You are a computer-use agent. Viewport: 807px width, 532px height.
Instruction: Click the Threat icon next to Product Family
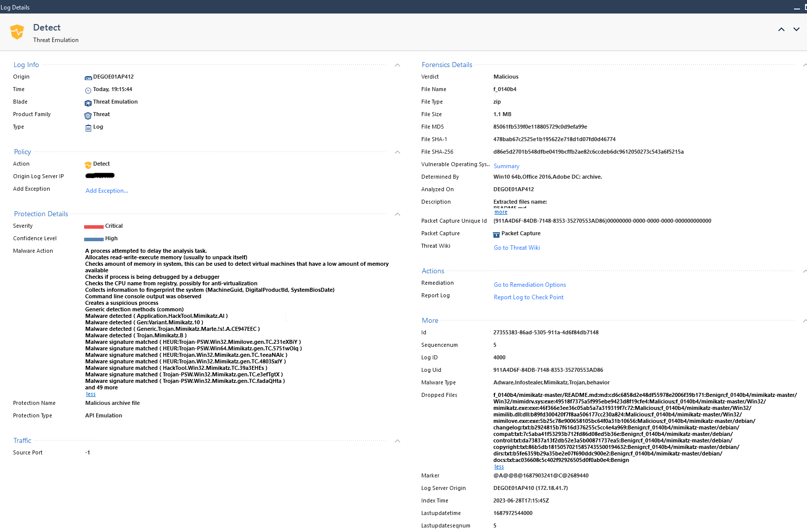coord(88,114)
